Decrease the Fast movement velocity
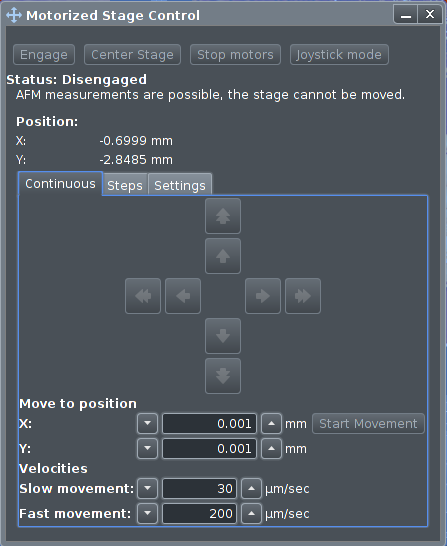This screenshot has width=447, height=546. pyautogui.click(x=148, y=514)
